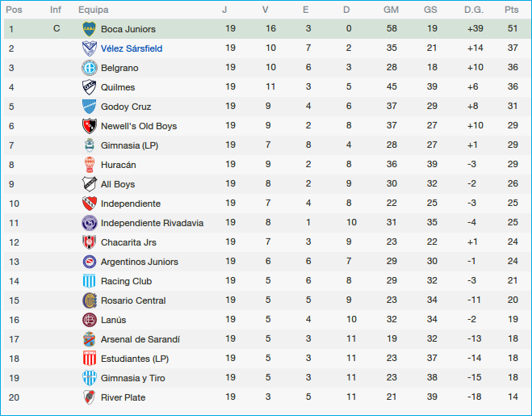This screenshot has width=532, height=416.
Task: Click the Racing Club striped crest
Action: (x=89, y=281)
